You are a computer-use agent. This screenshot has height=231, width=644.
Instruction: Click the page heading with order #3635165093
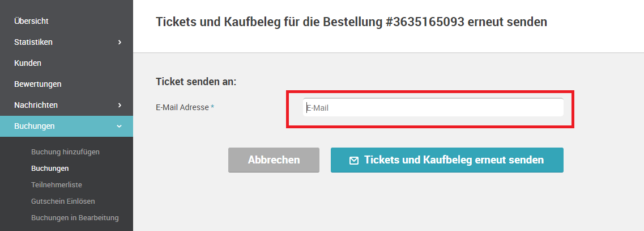pyautogui.click(x=351, y=22)
